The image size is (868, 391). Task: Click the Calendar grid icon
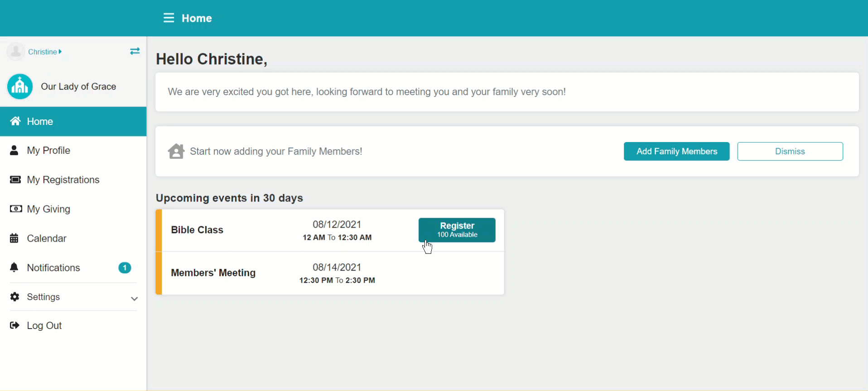pyautogui.click(x=14, y=238)
